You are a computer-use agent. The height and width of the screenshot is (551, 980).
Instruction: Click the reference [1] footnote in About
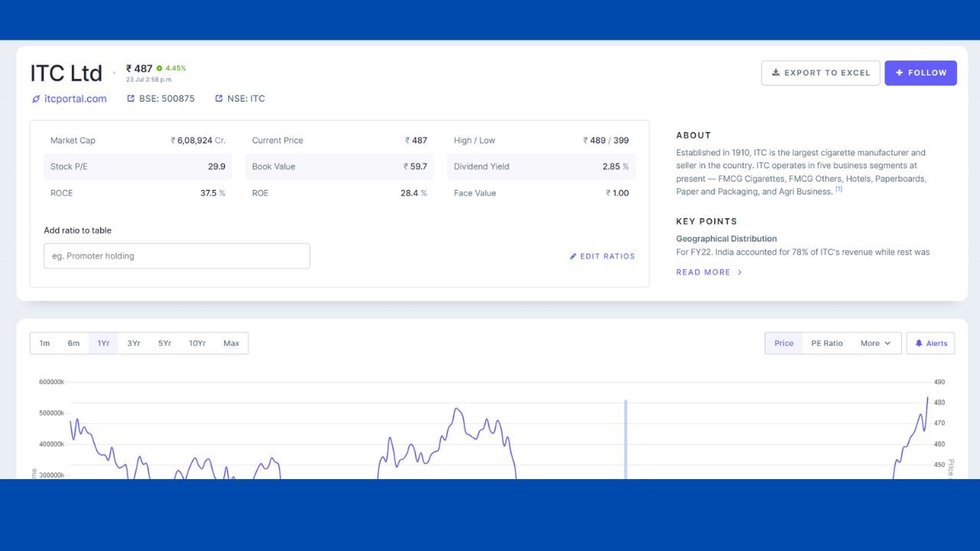[838, 189]
